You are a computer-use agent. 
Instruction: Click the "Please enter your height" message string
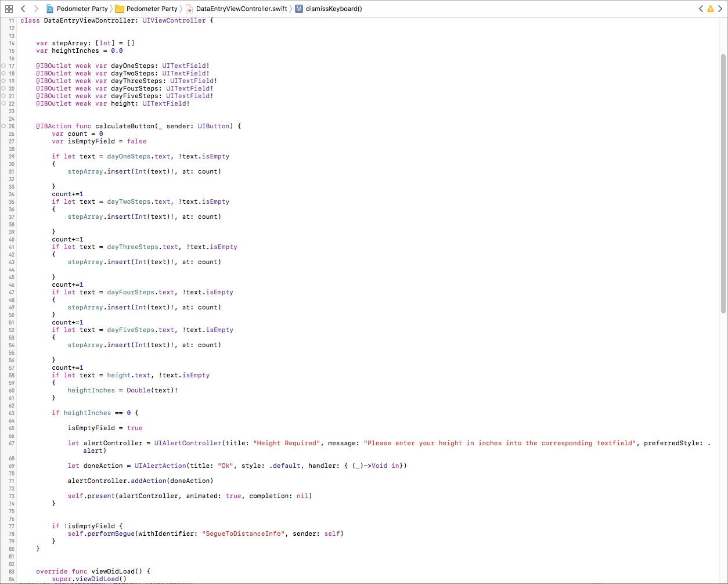500,443
